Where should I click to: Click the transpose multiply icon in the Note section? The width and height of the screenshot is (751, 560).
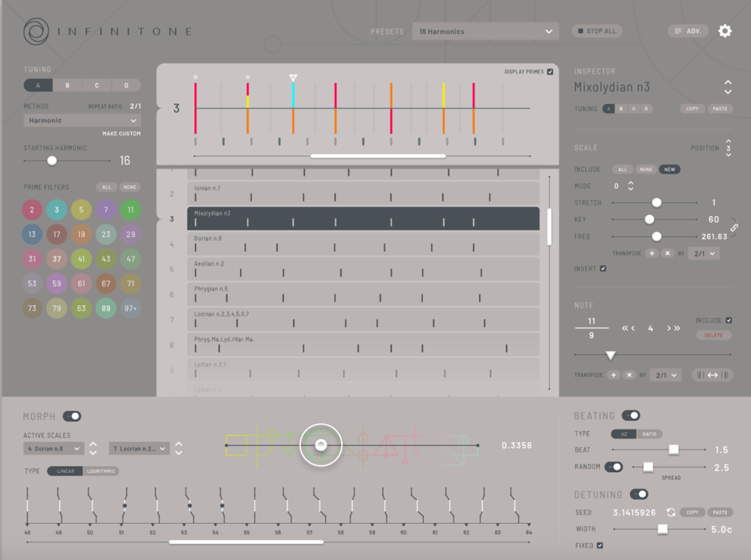tap(629, 375)
